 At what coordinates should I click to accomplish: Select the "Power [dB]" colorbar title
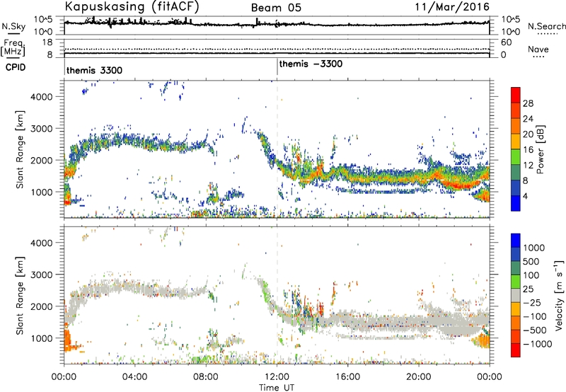[541, 149]
